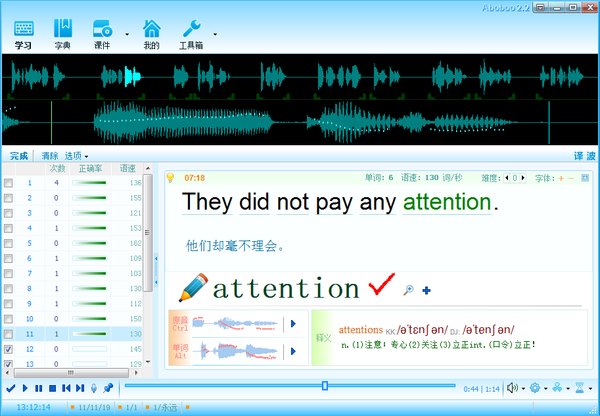
Task: Increase font size with plus
Action: point(561,178)
